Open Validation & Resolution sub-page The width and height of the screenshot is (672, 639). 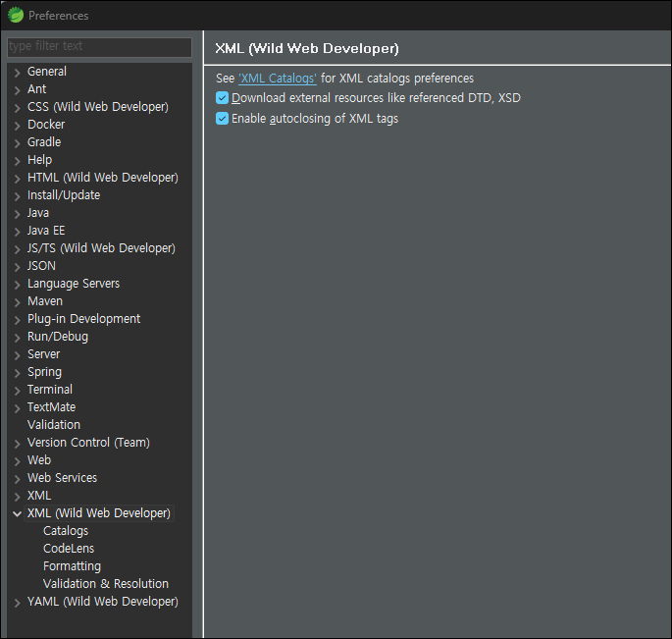point(106,584)
